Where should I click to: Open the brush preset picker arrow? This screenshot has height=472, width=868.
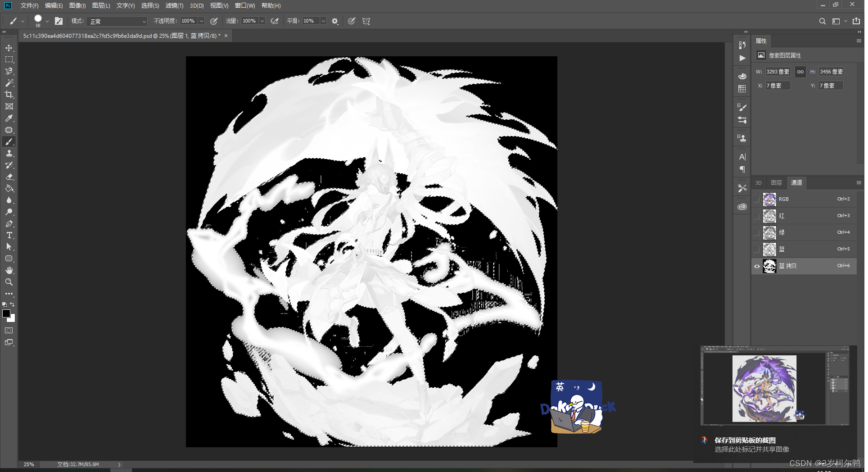(x=47, y=21)
